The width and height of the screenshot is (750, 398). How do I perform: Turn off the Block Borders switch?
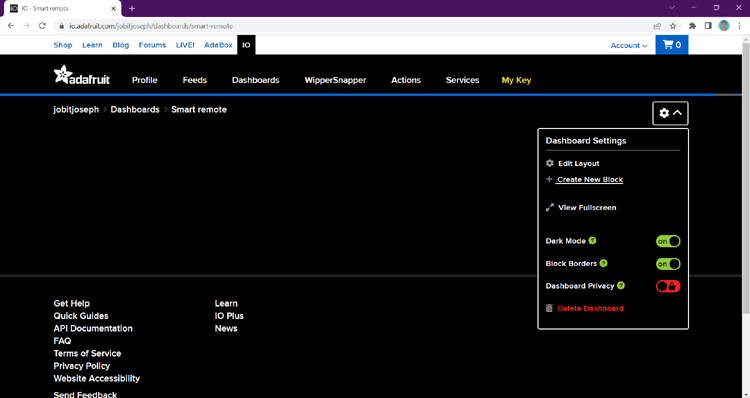[x=668, y=264]
